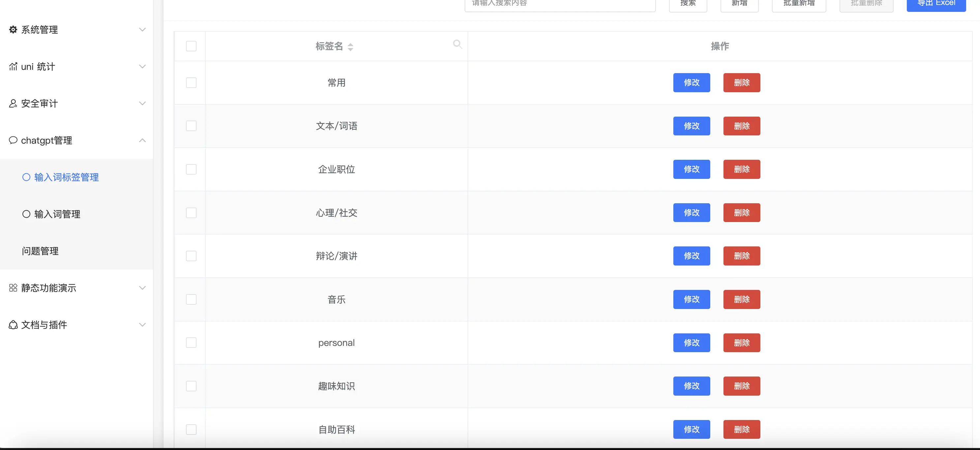
Task: Click the user icon beside 安全审计
Action: (x=13, y=103)
